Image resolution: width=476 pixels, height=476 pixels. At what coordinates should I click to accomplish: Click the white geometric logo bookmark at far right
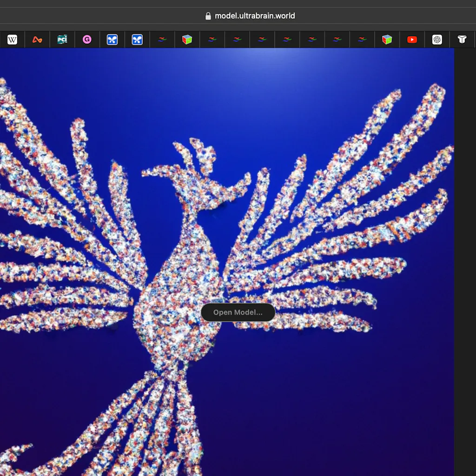pyautogui.click(x=462, y=40)
